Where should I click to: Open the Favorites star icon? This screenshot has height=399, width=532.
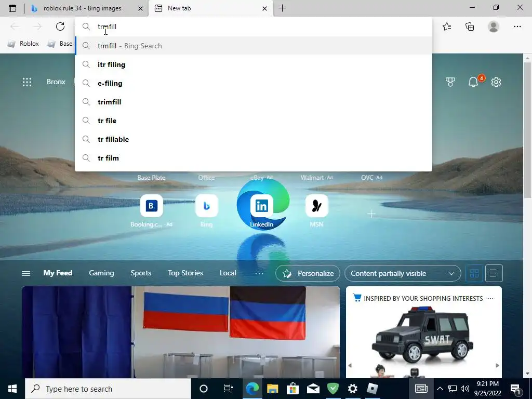(x=447, y=26)
